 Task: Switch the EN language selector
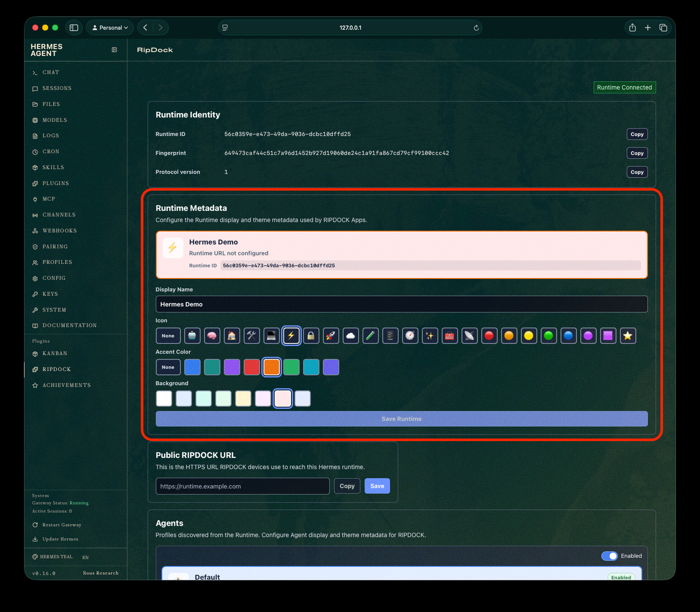pos(85,557)
